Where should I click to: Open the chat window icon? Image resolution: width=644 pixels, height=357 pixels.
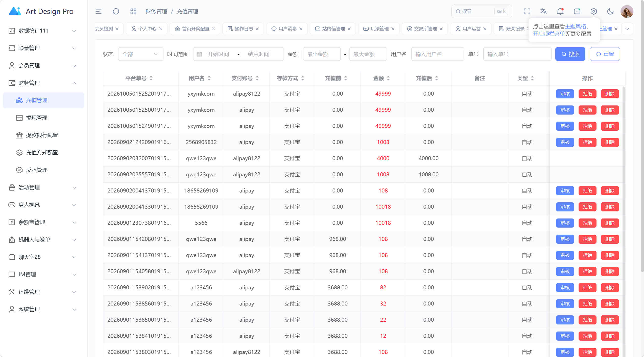tap(577, 11)
